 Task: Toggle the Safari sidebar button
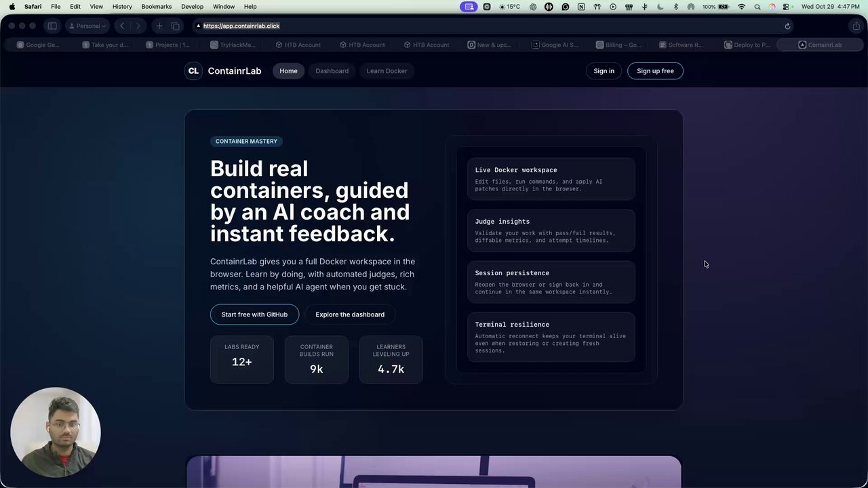(52, 26)
